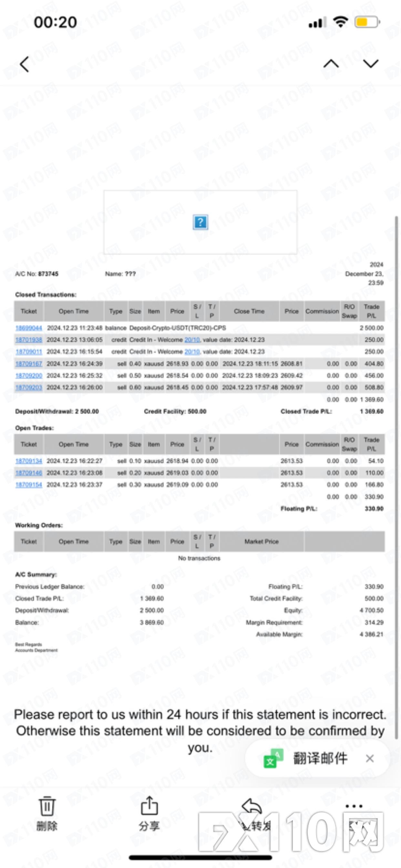Click the vertical scrollbar on right edge
Viewport: 401px width, 868px height.
point(396,472)
